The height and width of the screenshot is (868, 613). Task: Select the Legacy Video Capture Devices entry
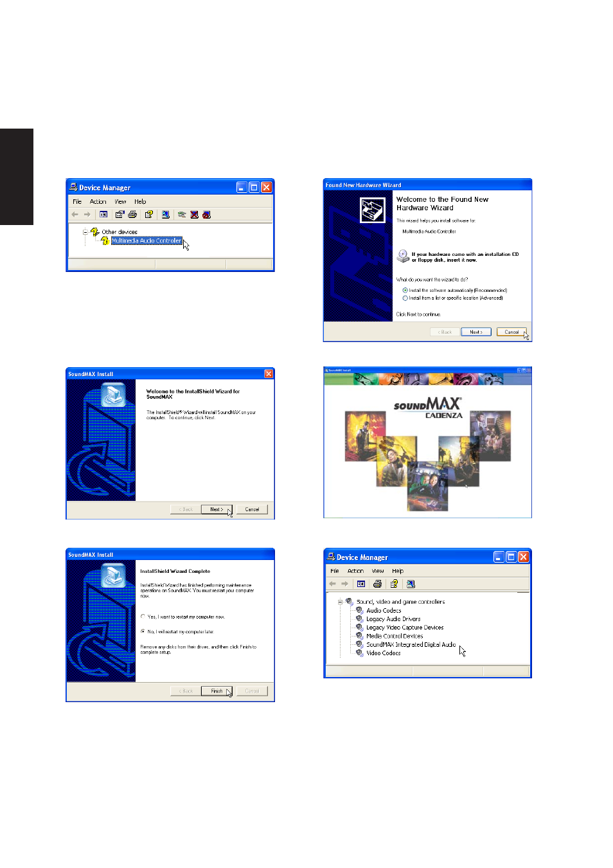(x=405, y=628)
